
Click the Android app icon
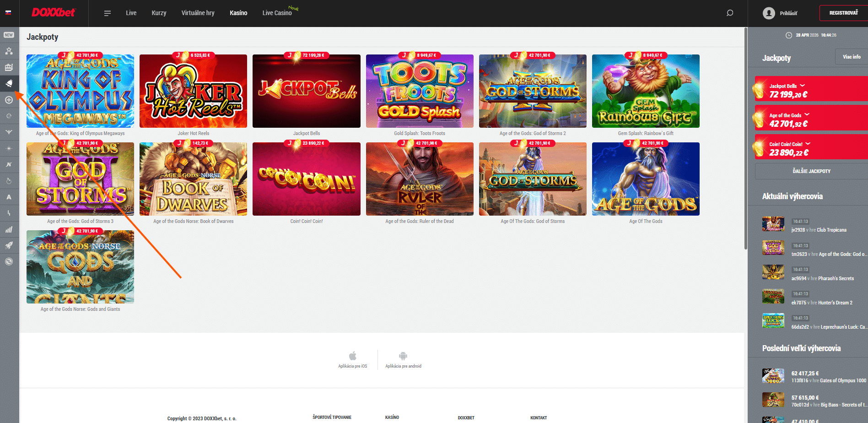[403, 356]
